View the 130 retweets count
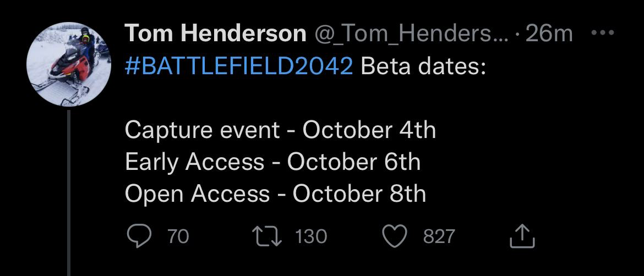The height and width of the screenshot is (276, 644). (x=311, y=236)
